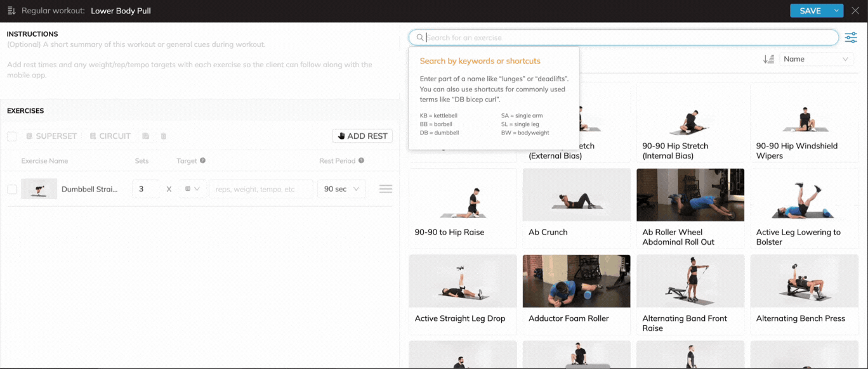Open the target type dropdown next to X
The width and height of the screenshot is (868, 369).
coord(192,189)
